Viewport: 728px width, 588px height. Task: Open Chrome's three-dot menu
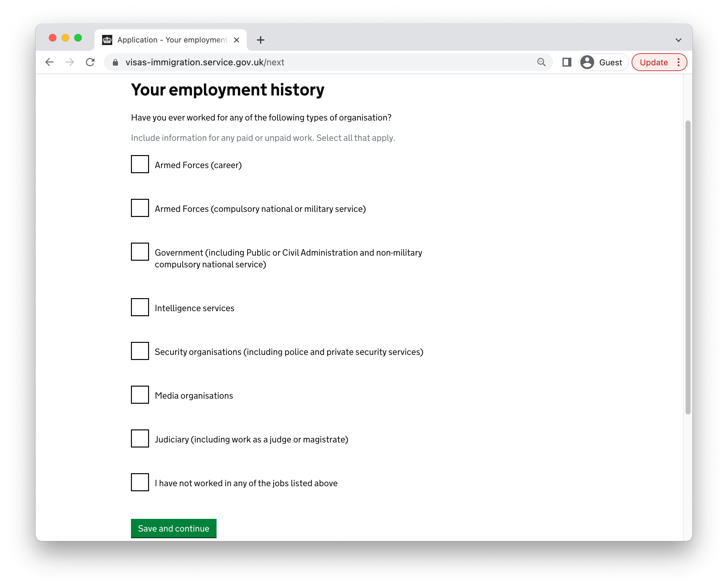click(678, 62)
